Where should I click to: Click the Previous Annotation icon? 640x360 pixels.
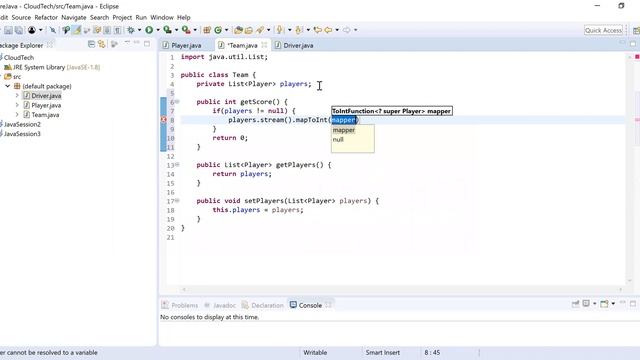click(298, 30)
